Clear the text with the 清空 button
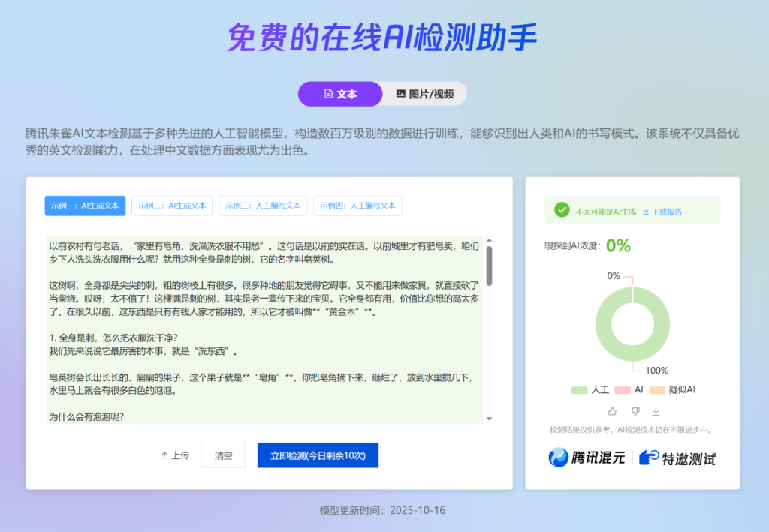The height and width of the screenshot is (532, 769). click(223, 455)
